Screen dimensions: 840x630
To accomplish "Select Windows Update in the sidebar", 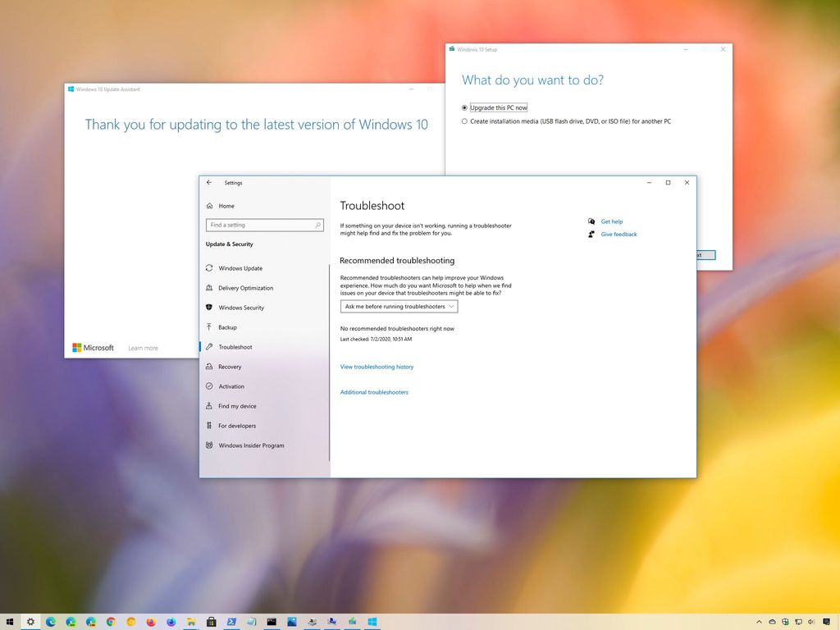I will (x=240, y=268).
